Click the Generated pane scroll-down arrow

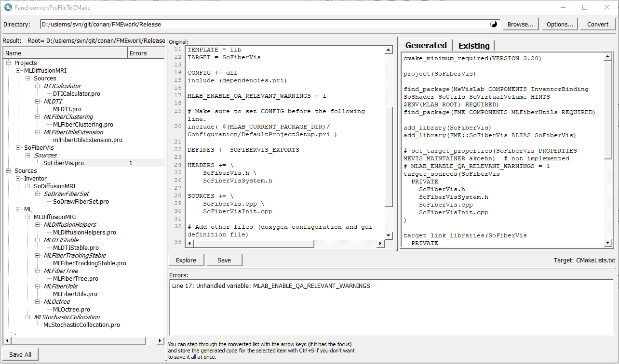608,243
